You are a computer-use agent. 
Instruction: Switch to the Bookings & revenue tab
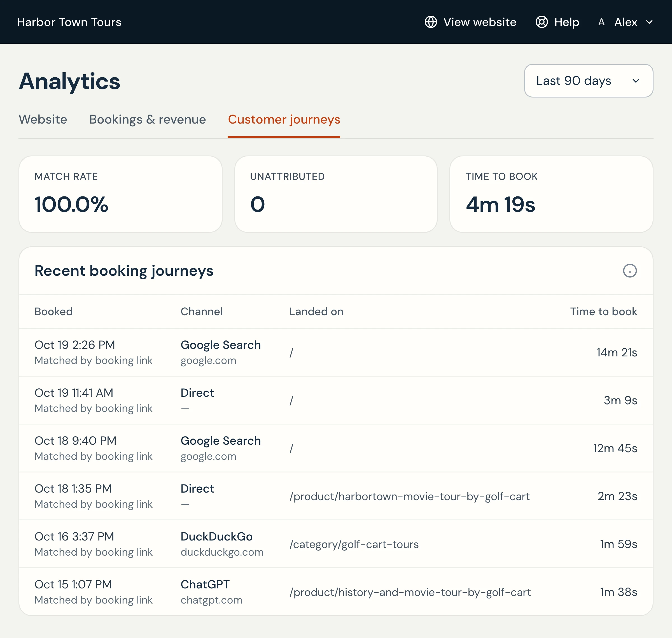point(148,119)
